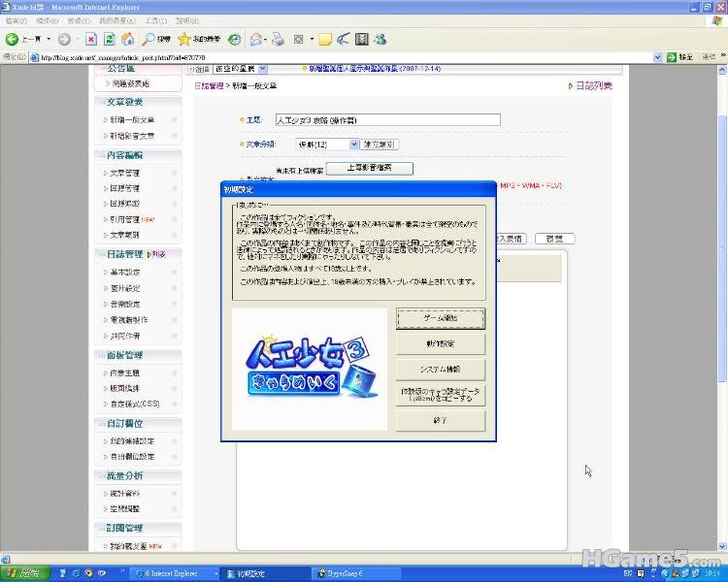Open the 工具(T) Tools menu
The height and width of the screenshot is (582, 728).
pos(155,21)
